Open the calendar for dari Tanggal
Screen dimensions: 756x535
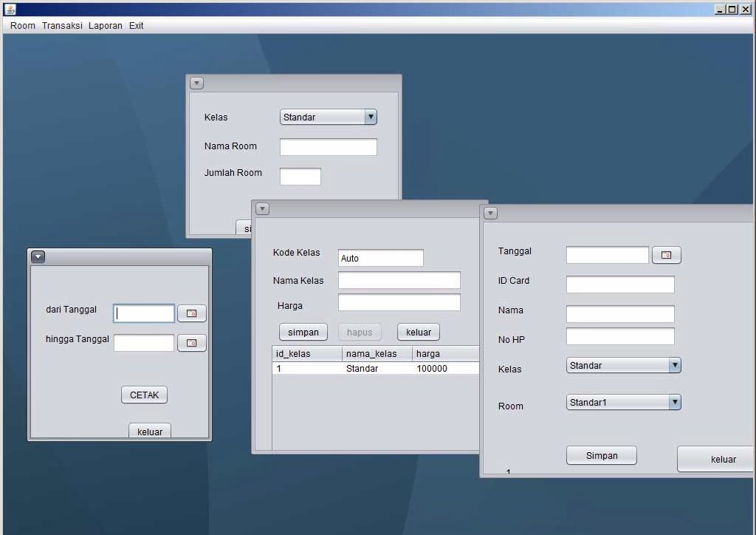[191, 313]
